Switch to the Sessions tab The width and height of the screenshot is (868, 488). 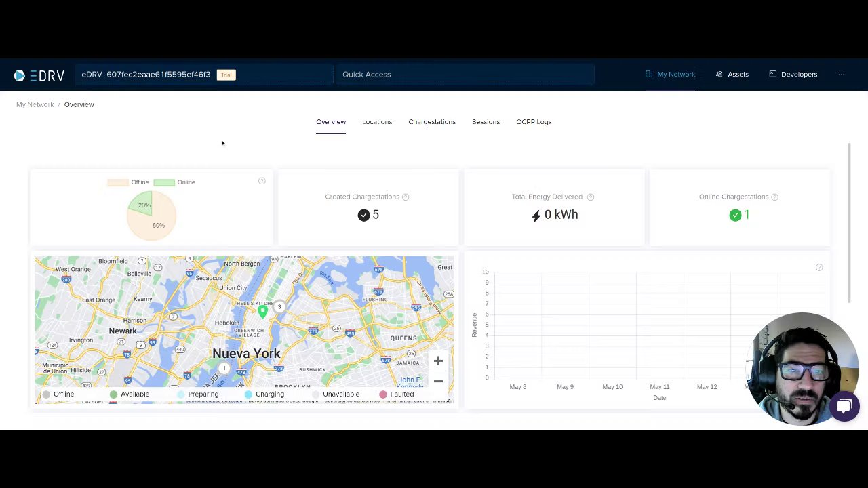click(x=486, y=122)
